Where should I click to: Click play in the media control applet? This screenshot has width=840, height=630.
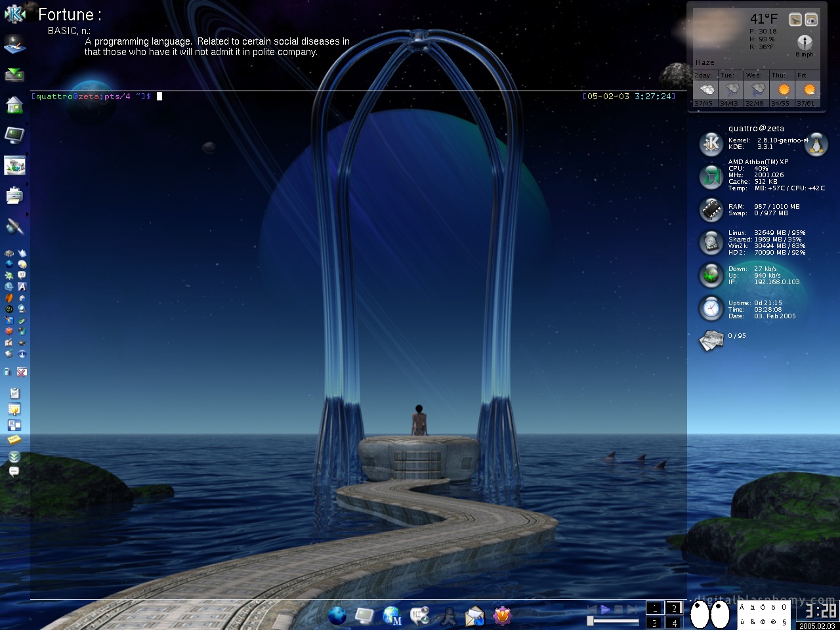606,610
